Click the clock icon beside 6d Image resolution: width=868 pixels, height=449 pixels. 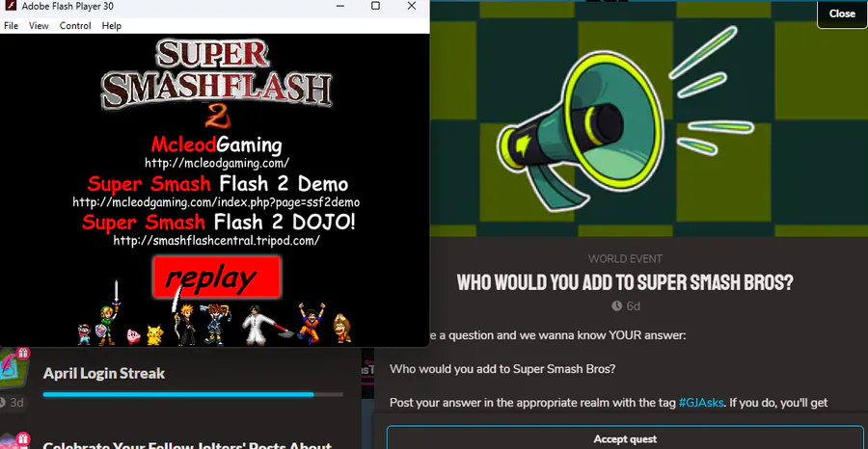pyautogui.click(x=616, y=305)
